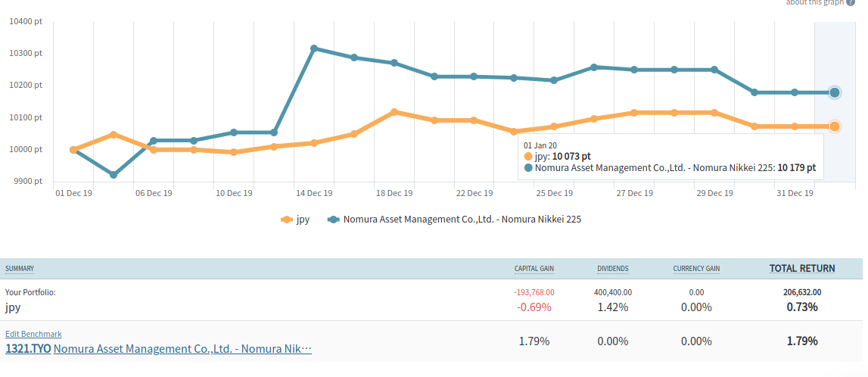Select Nomura data point at 10 Dec 19
The image size is (868, 377).
point(234,132)
